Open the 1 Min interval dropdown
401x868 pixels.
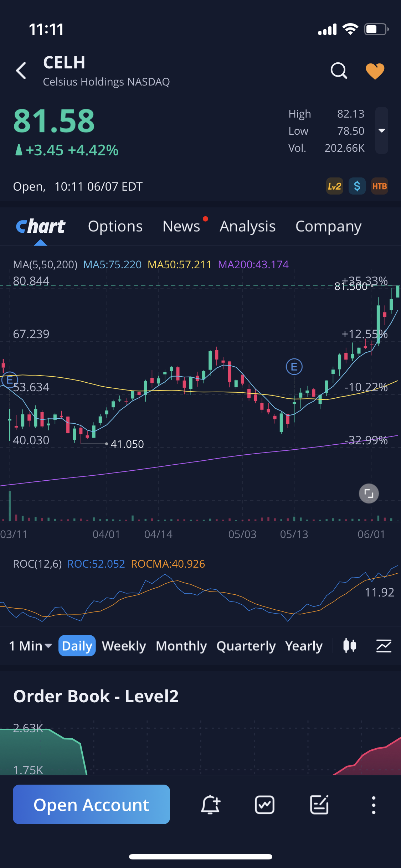point(31,646)
